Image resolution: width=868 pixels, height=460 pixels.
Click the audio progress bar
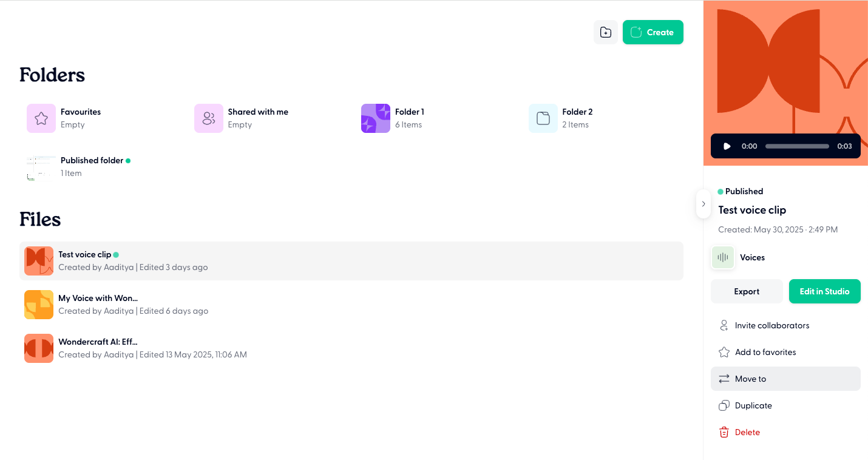click(796, 146)
